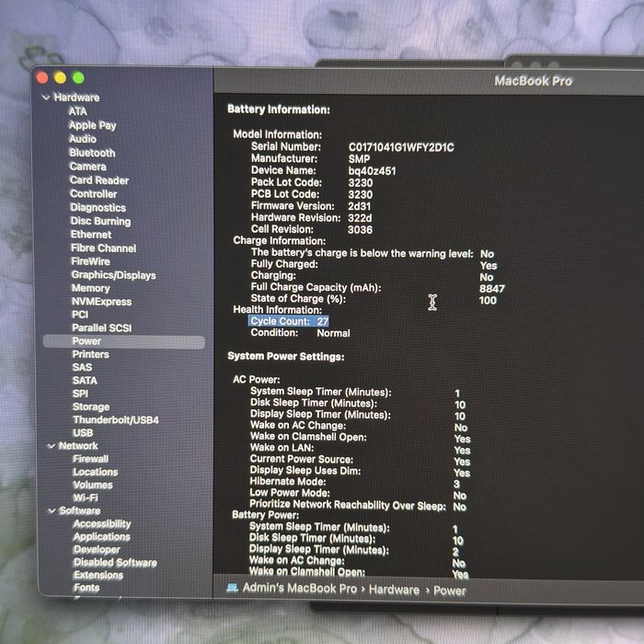Click Power in the path bar
Screen dimensions: 644x644
click(450, 591)
